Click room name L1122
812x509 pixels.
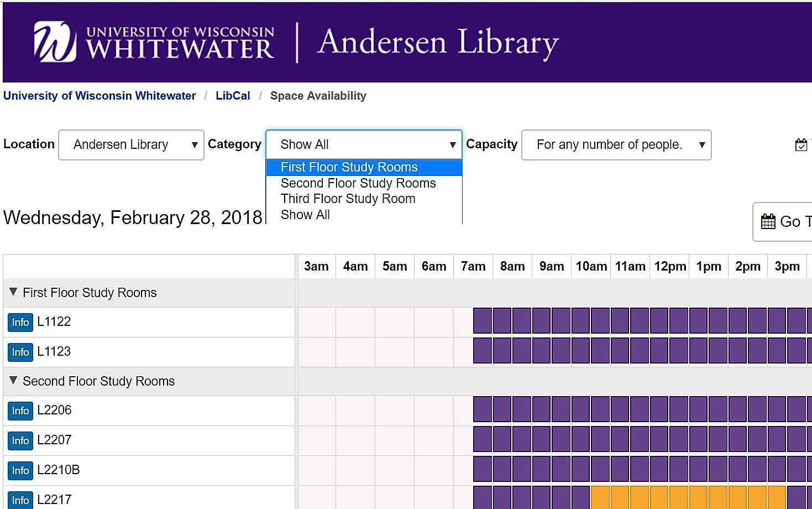[54, 321]
